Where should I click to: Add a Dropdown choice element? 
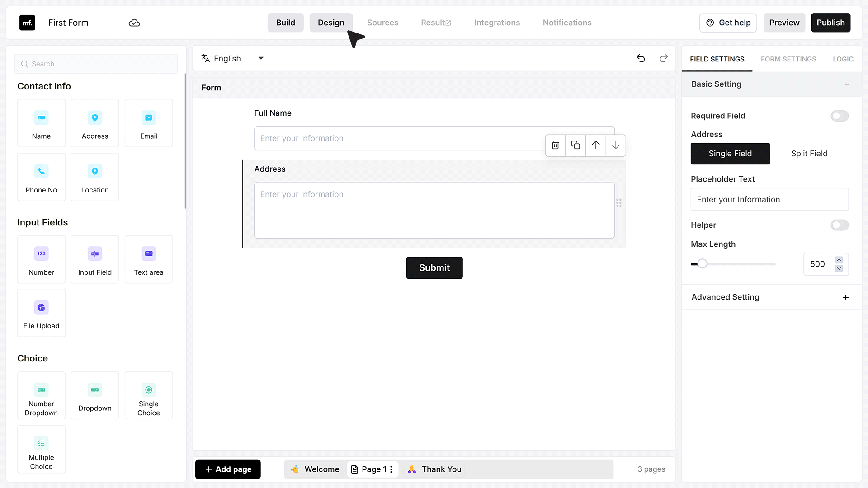point(95,395)
